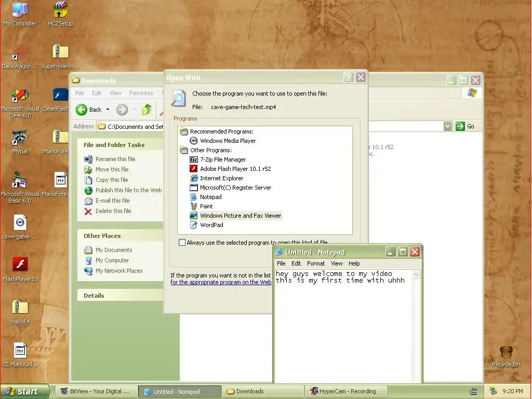Switch to Downloads taskbar button

click(x=263, y=391)
